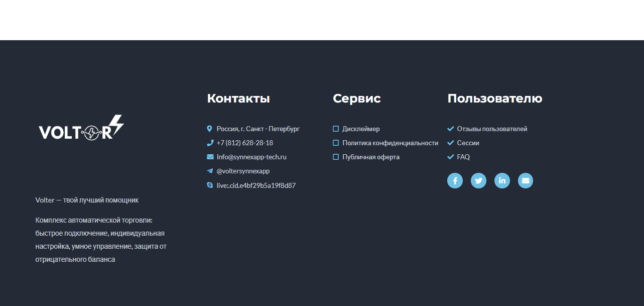Screen dimensions: 644x306
Task: Click the envelope mail round icon
Action: 525,181
